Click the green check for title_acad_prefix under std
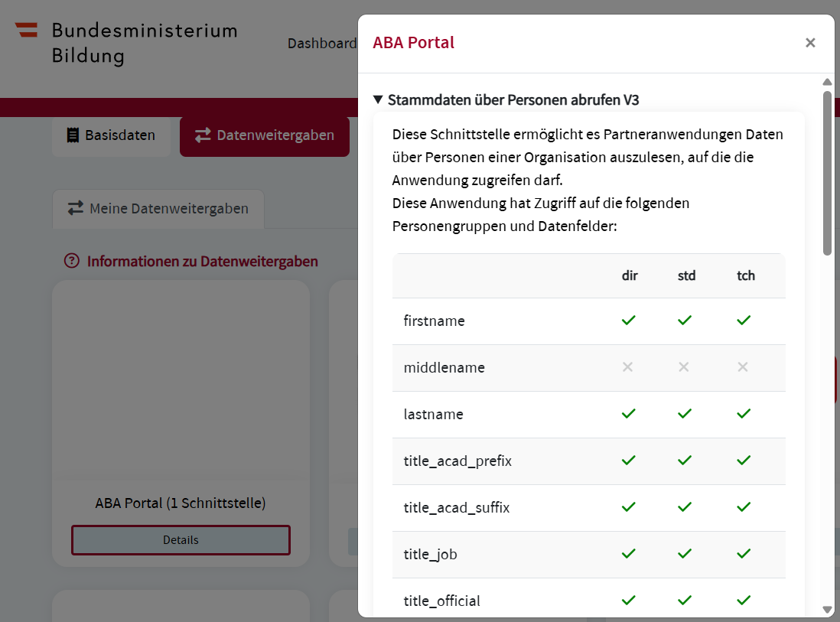The width and height of the screenshot is (840, 622). [x=685, y=461]
